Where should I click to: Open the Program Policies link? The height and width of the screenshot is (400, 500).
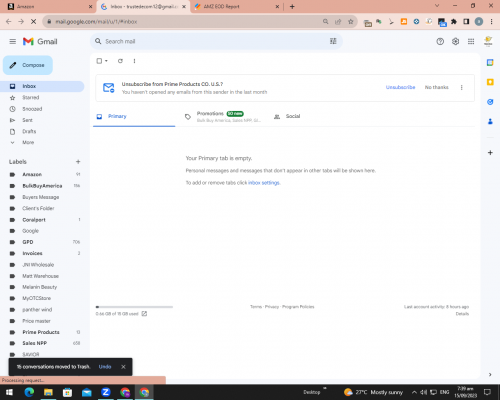click(x=298, y=307)
